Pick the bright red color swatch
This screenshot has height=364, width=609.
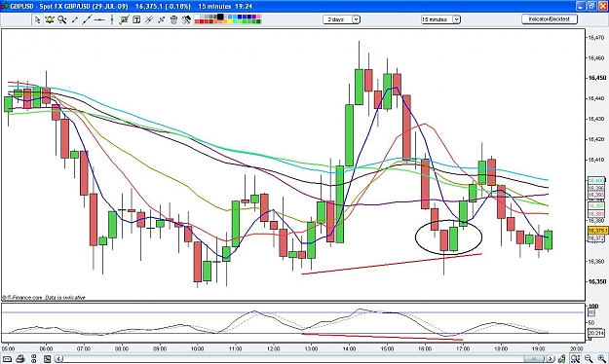pos(201,22)
